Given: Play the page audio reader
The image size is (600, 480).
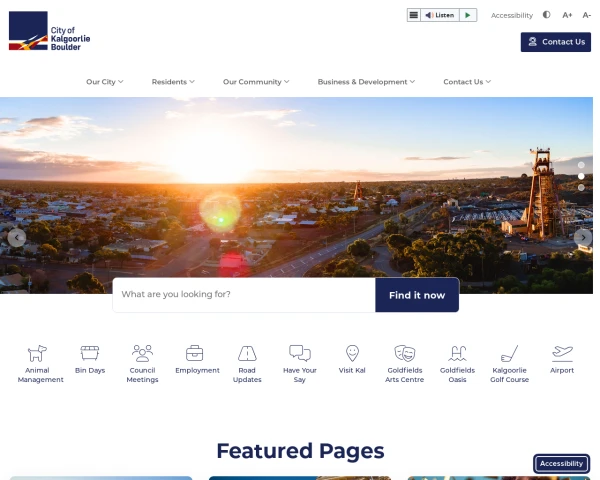Looking at the screenshot, I should point(468,15).
